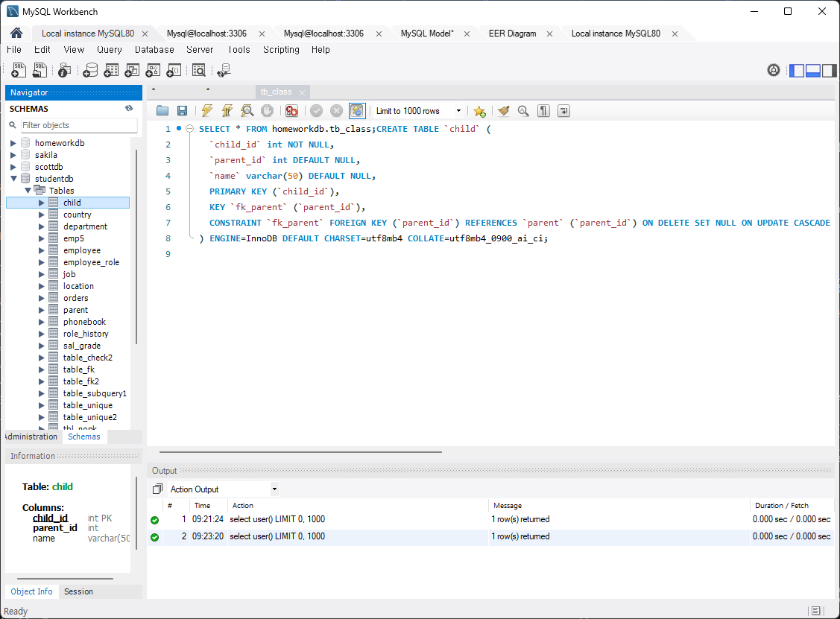Select the Object Info tab
840x619 pixels.
pos(31,591)
